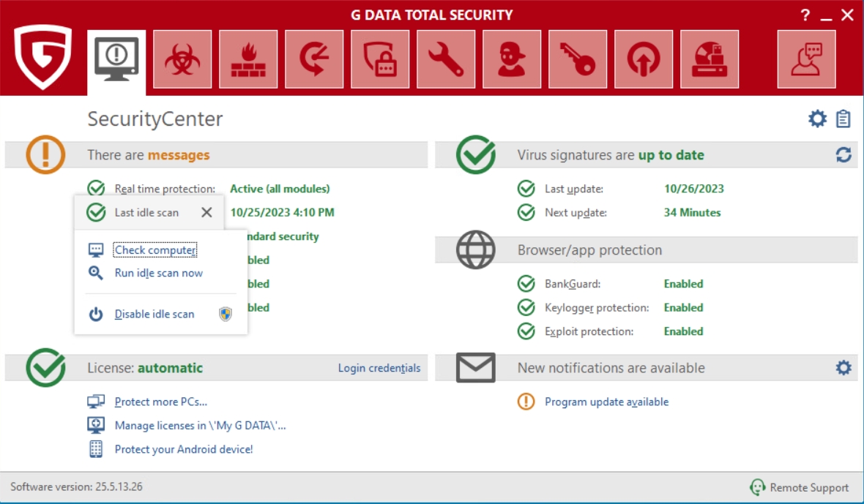The height and width of the screenshot is (504, 864).
Task: Open the Encryption key tab
Action: click(x=578, y=59)
